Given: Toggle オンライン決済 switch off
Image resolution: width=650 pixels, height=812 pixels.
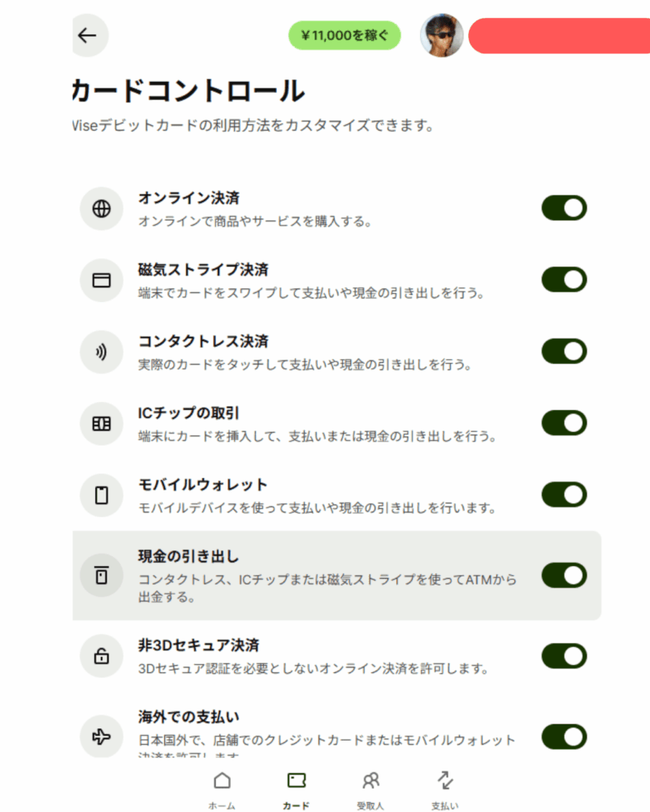Looking at the screenshot, I should click(x=564, y=208).
